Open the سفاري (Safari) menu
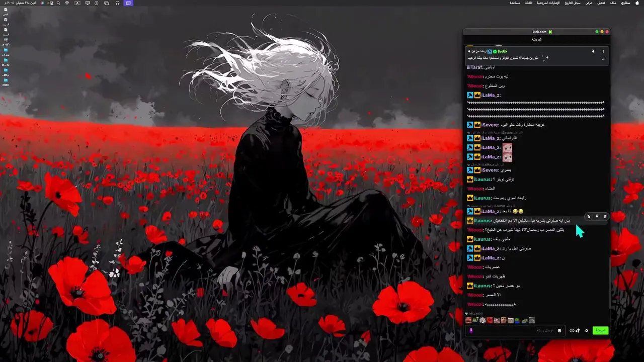 point(625,3)
